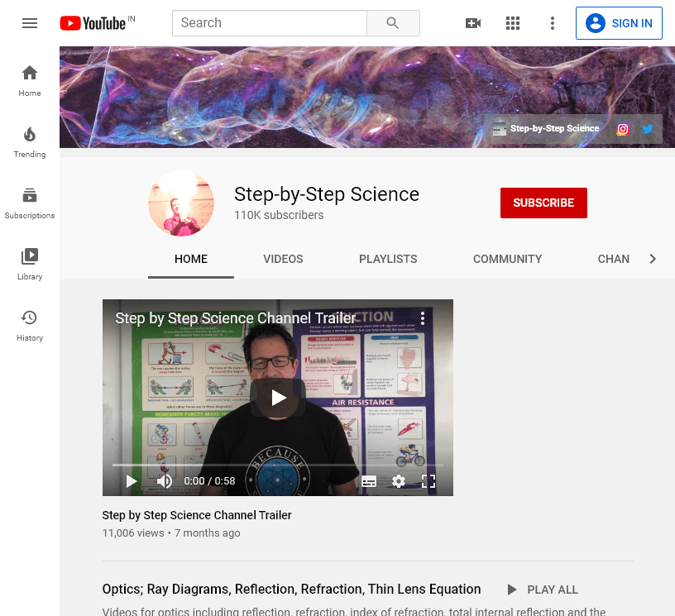Open the create video camera icon
This screenshot has height=616, width=675.
(x=472, y=23)
